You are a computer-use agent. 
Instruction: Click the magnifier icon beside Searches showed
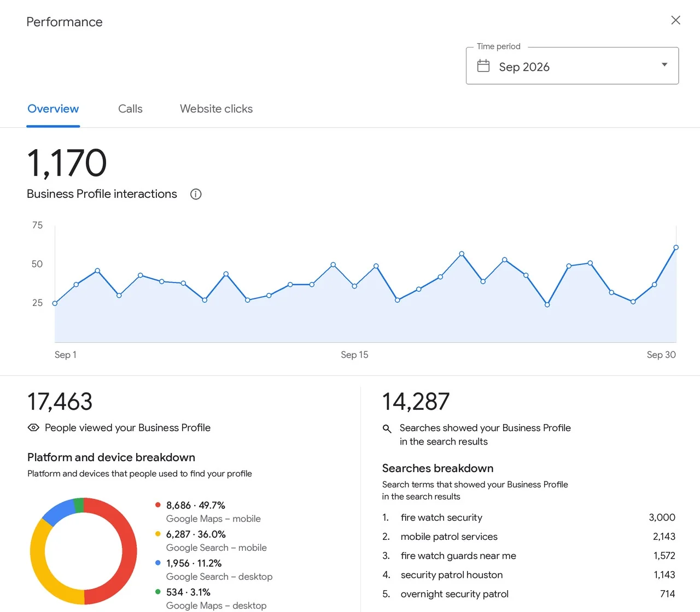pyautogui.click(x=387, y=428)
